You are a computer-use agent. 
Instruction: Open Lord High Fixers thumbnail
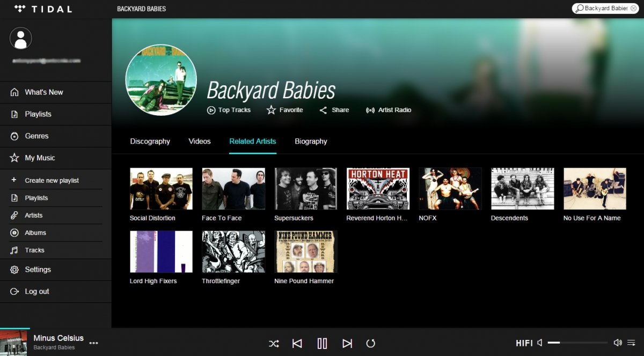tap(161, 252)
